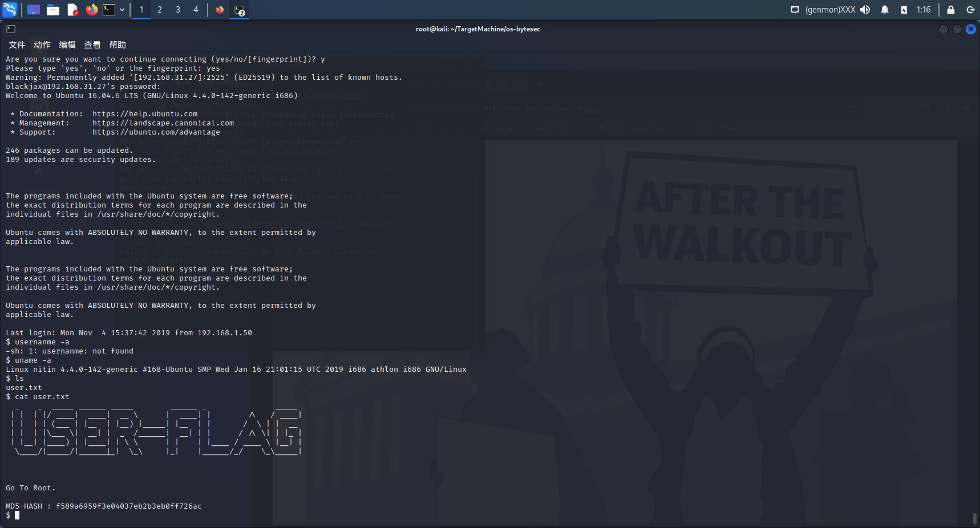This screenshot has height=528, width=980.
Task: Focus the Firefox window in the taskbar
Action: pos(220,10)
